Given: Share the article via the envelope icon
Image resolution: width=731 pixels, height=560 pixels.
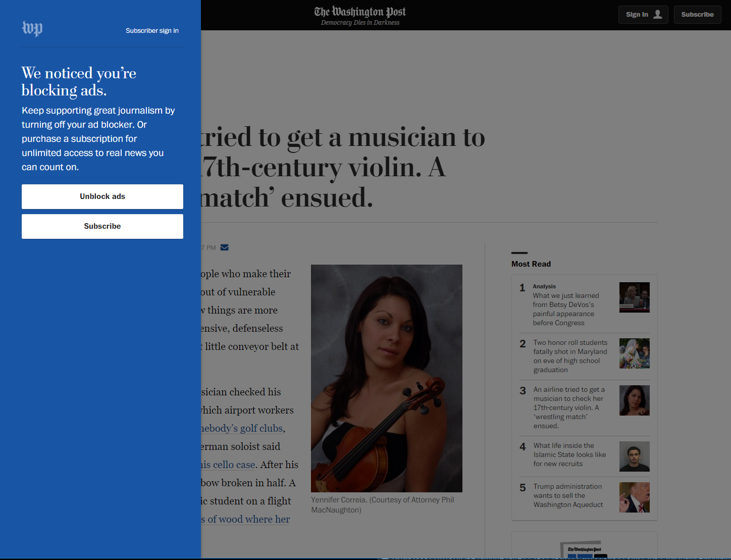Looking at the screenshot, I should point(224,247).
